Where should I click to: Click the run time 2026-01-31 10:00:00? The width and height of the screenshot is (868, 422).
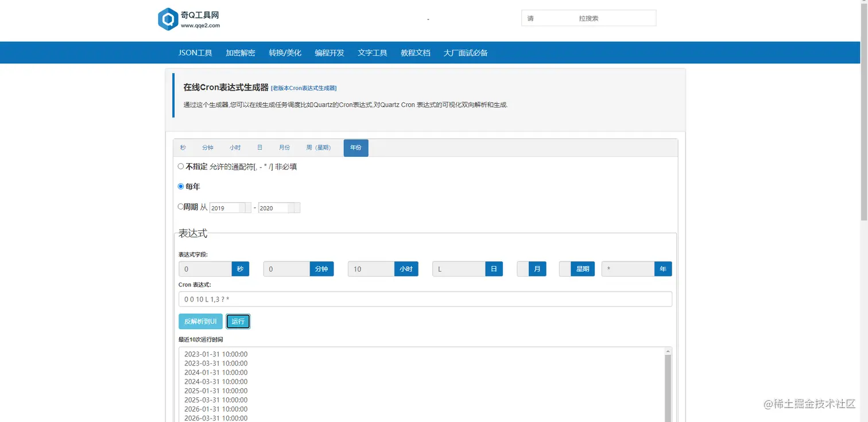point(216,409)
